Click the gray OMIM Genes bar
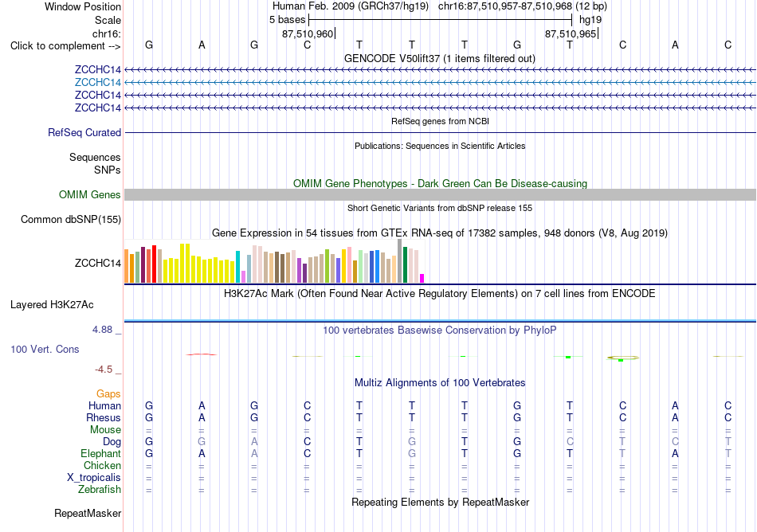 pyautogui.click(x=440, y=195)
